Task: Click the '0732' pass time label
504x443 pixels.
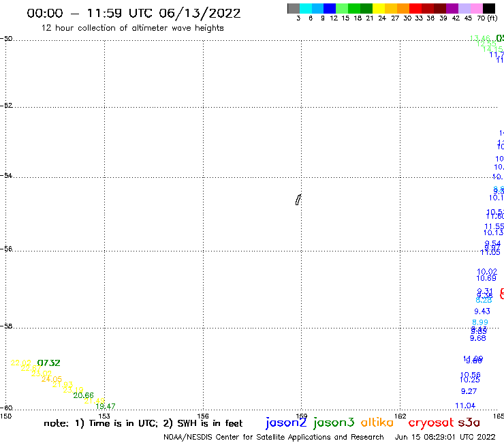Action: point(48,363)
